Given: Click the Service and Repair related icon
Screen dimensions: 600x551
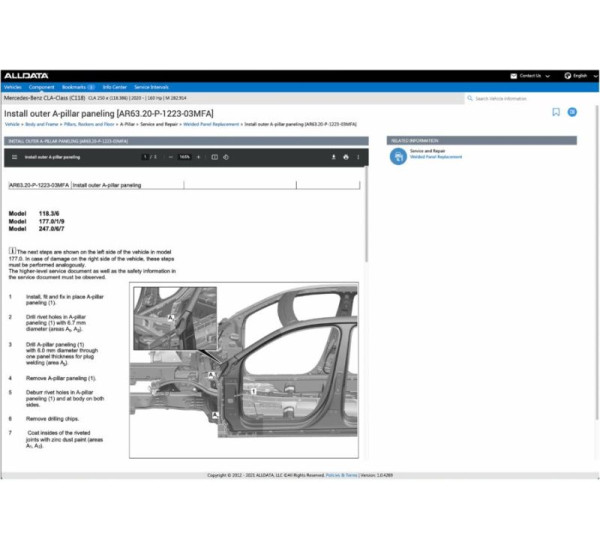Looking at the screenshot, I should click(399, 156).
